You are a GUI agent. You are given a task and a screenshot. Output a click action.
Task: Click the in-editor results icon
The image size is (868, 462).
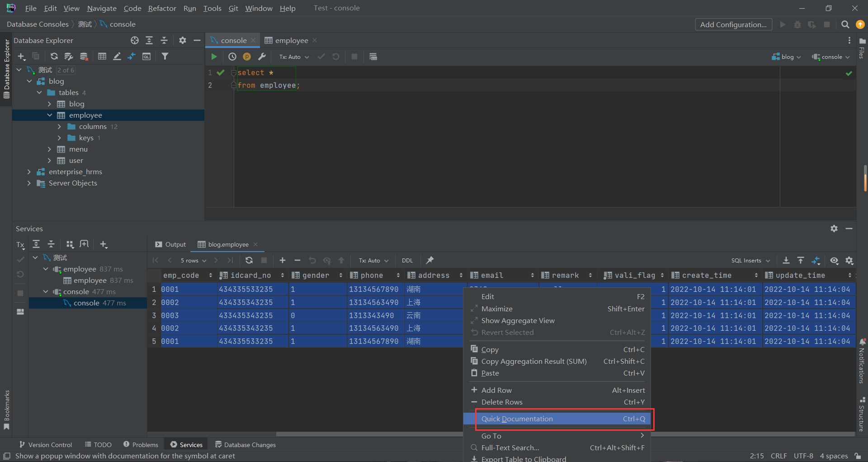[x=373, y=57]
